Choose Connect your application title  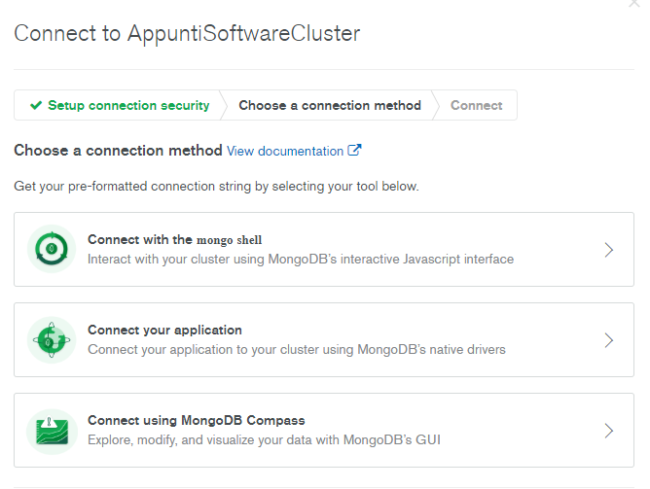[x=165, y=330]
